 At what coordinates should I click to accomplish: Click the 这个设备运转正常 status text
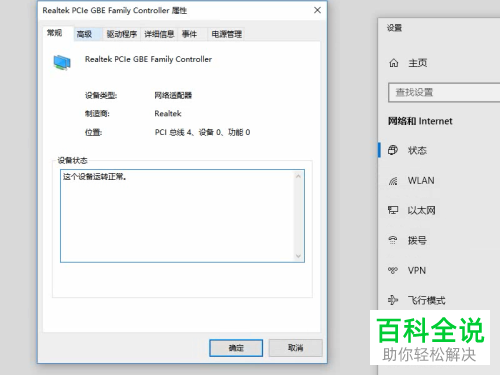95,177
